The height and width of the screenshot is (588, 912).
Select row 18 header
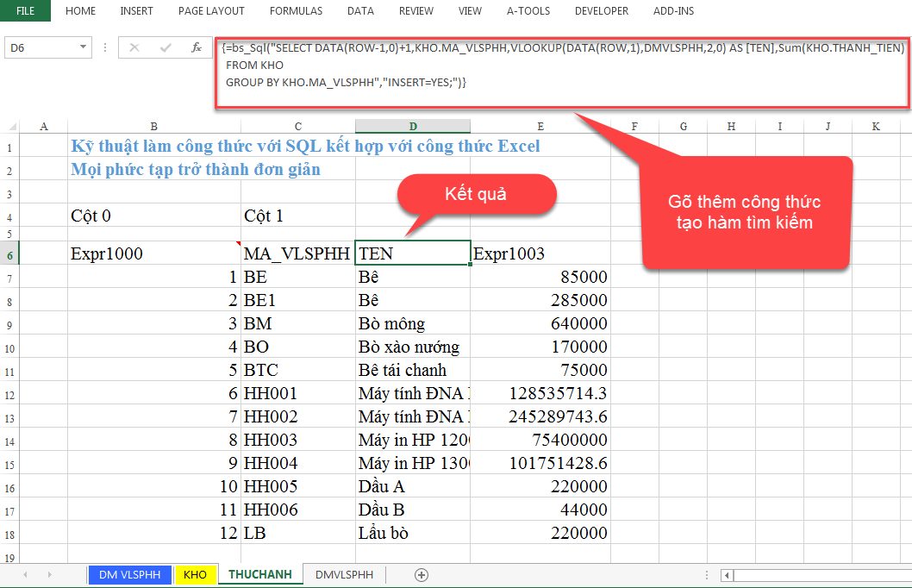click(x=9, y=535)
